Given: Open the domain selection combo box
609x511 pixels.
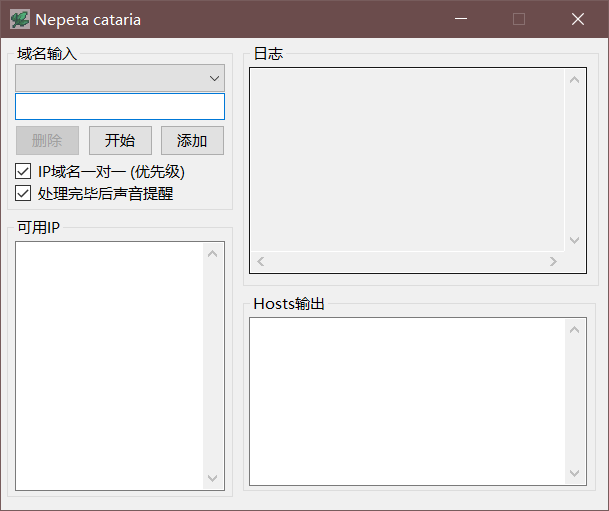Looking at the screenshot, I should coord(120,78).
